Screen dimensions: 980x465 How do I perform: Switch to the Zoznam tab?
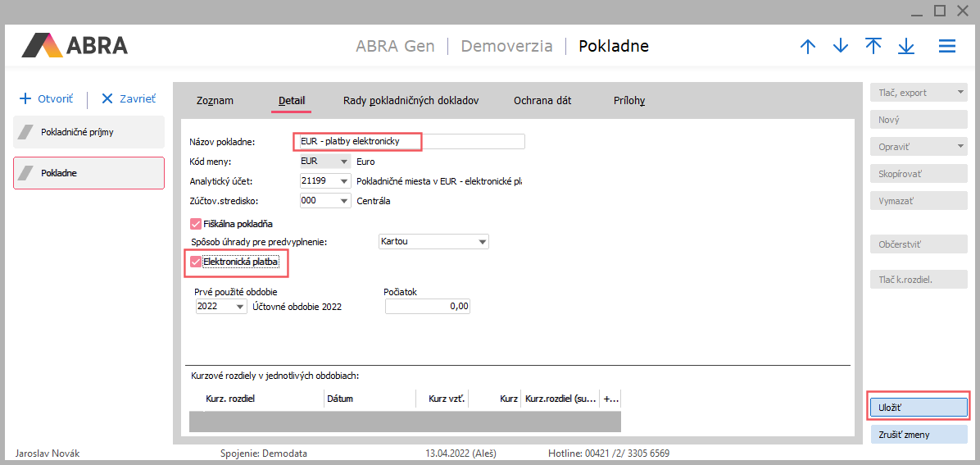(x=215, y=101)
